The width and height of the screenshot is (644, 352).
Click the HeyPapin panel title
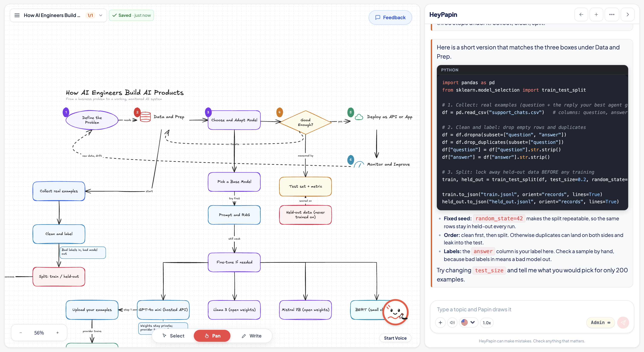click(x=443, y=14)
